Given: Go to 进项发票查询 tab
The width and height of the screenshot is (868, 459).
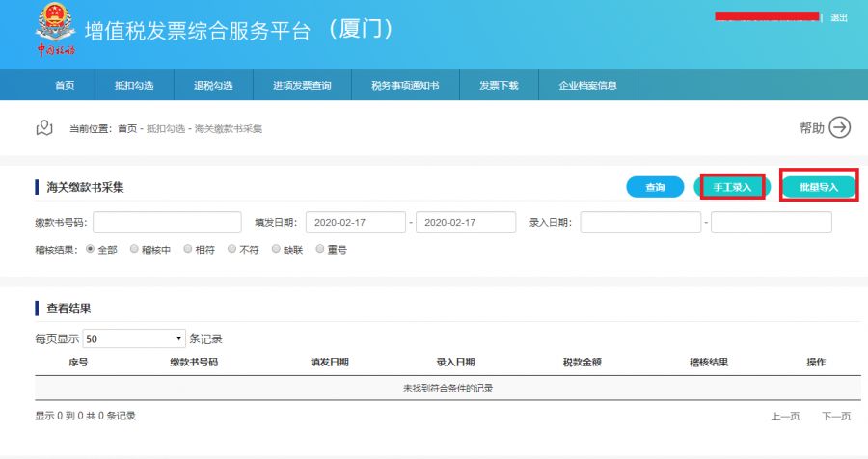Looking at the screenshot, I should pos(303,85).
